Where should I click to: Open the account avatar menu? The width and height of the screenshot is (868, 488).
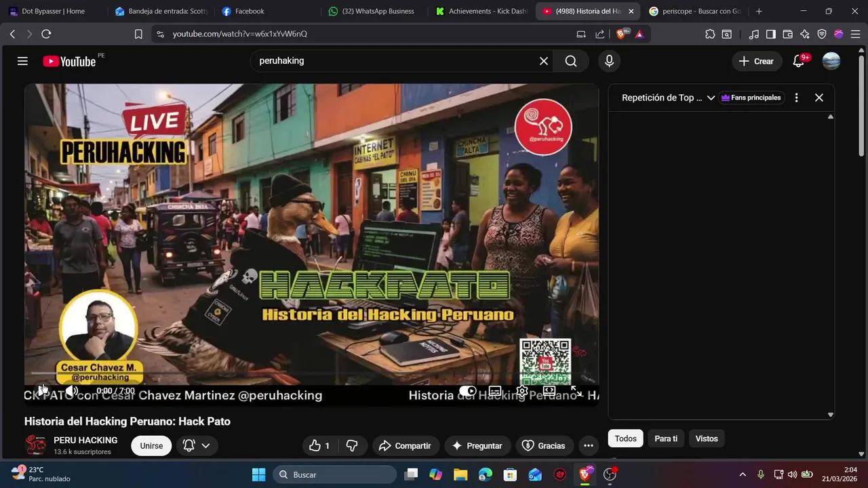click(831, 61)
